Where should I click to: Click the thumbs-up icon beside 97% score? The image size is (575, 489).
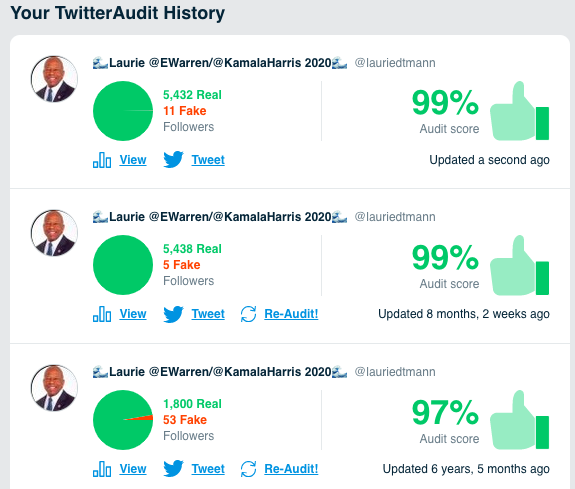click(520, 420)
